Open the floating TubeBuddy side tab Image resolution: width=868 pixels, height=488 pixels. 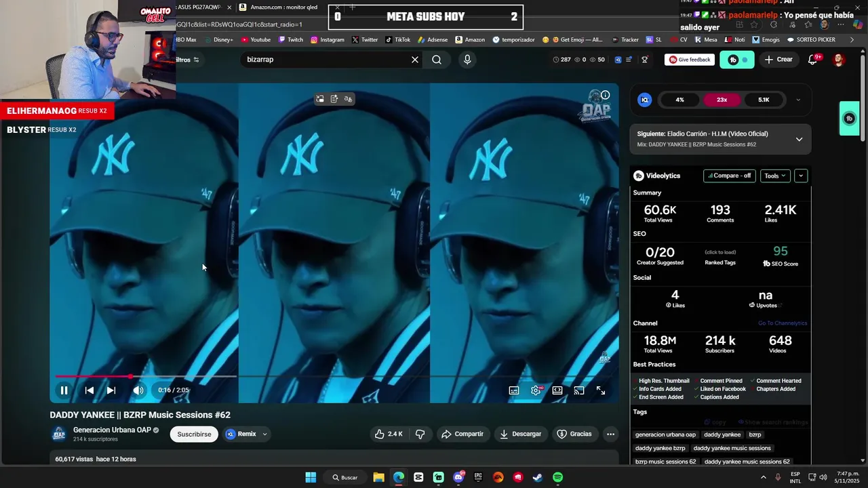[x=849, y=119]
